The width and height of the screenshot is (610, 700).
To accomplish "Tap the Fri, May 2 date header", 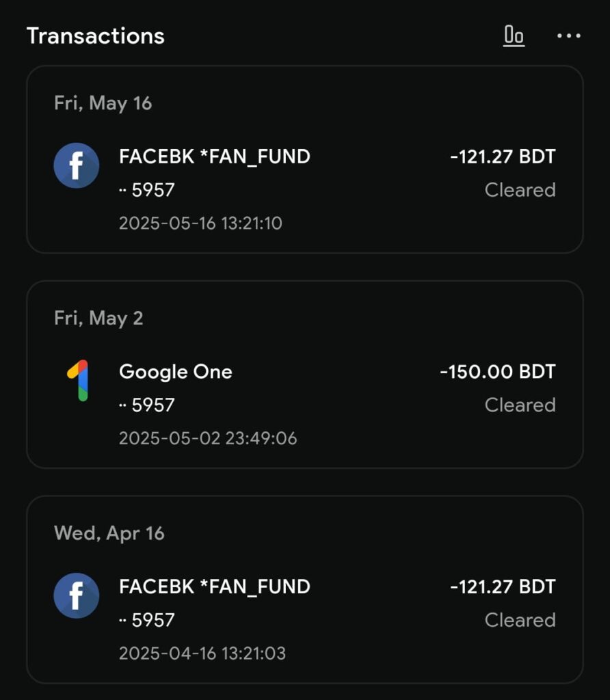I will coord(98,319).
